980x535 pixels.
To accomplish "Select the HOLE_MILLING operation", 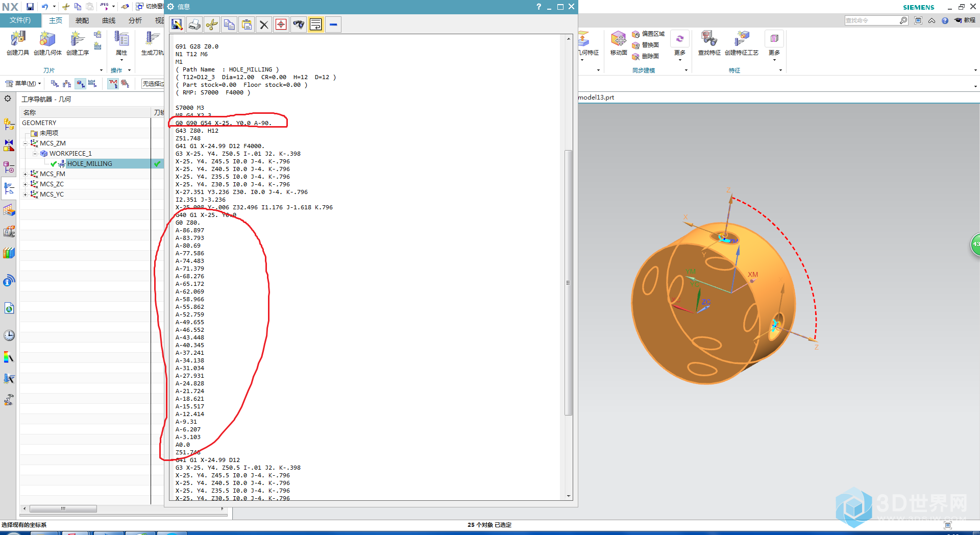I will [89, 164].
